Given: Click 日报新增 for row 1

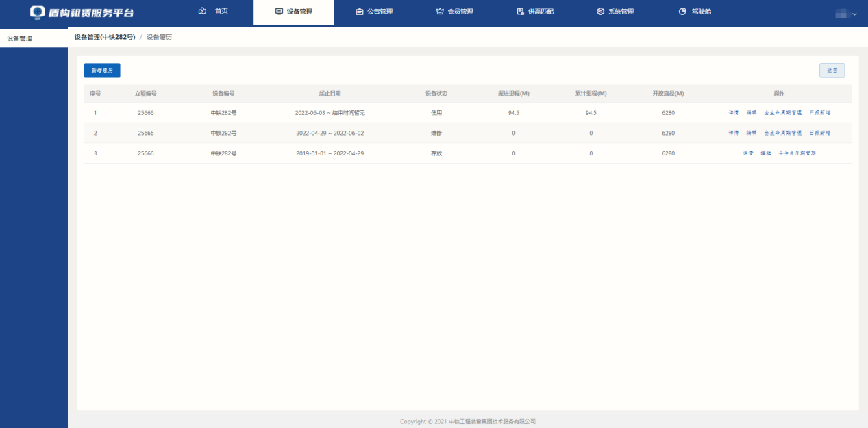Looking at the screenshot, I should pyautogui.click(x=820, y=112).
